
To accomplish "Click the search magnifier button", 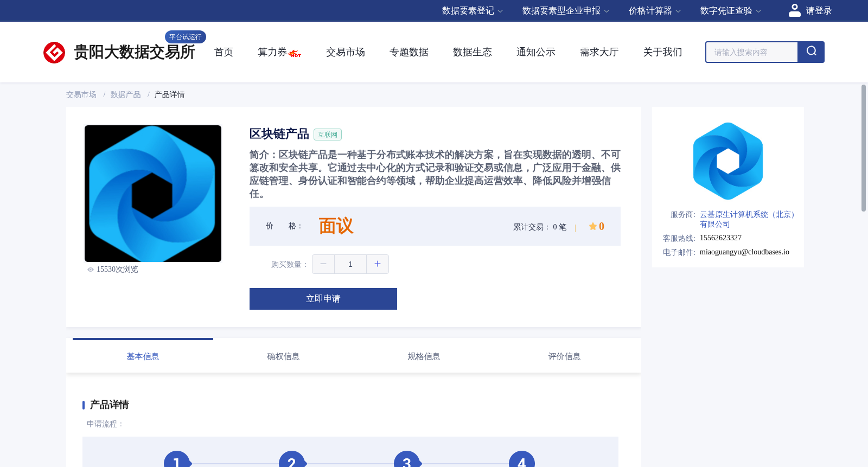I will point(811,52).
